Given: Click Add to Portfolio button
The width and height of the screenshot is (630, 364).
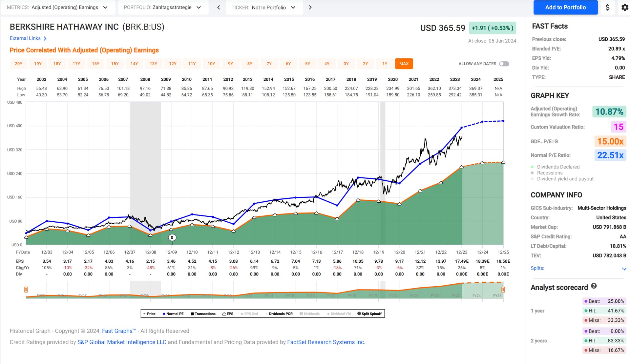Looking at the screenshot, I should click(x=565, y=7).
